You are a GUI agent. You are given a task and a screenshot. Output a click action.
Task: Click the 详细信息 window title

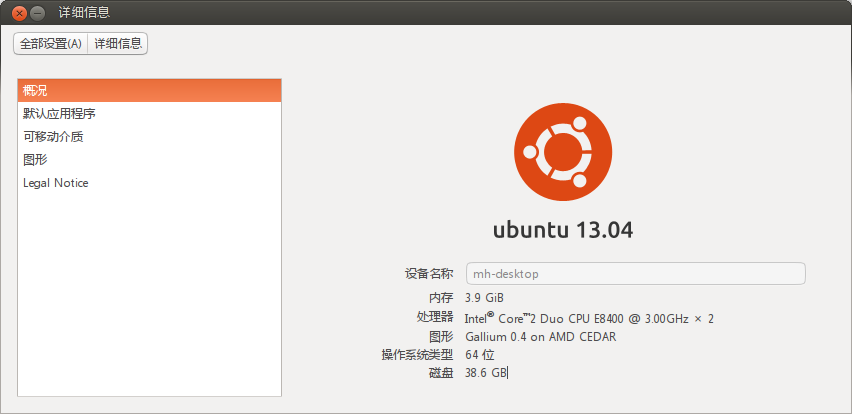[x=84, y=12]
